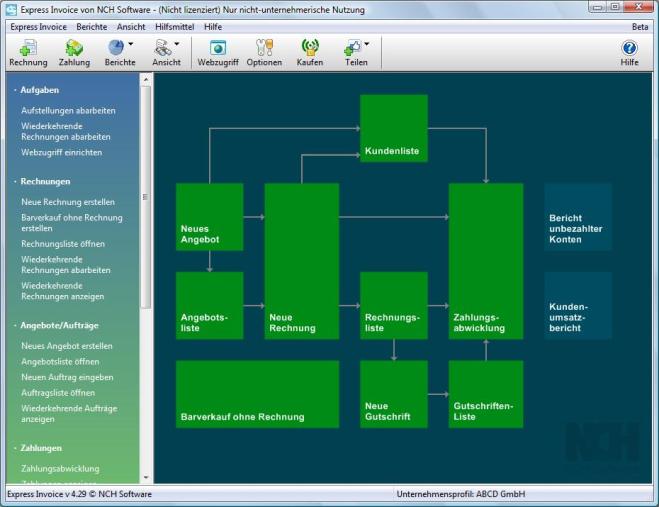
Task: Open the Hilfe menu in menu bar
Action: click(x=213, y=27)
